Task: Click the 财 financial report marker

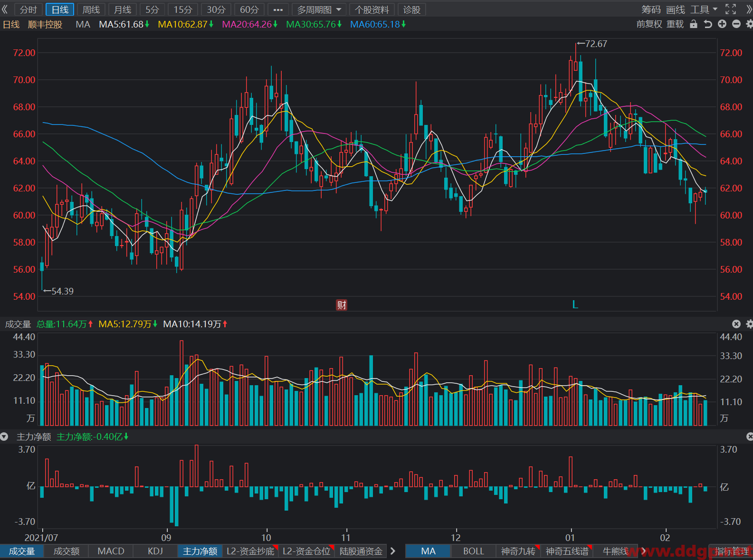Action: click(x=342, y=305)
